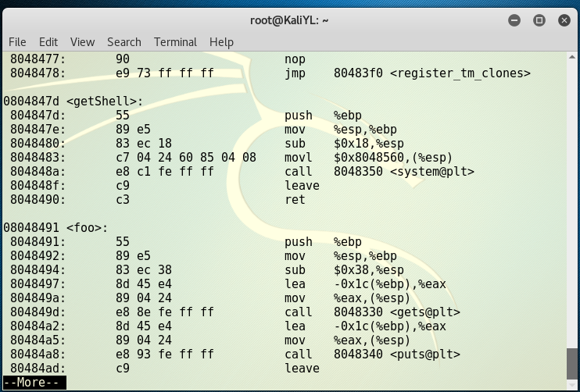The image size is (580, 392).
Task: Click the address 80484ad: leave line
Action: point(165,368)
